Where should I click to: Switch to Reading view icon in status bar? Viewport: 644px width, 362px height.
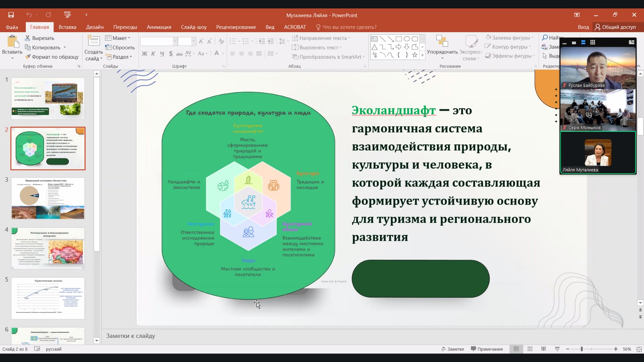(543, 349)
